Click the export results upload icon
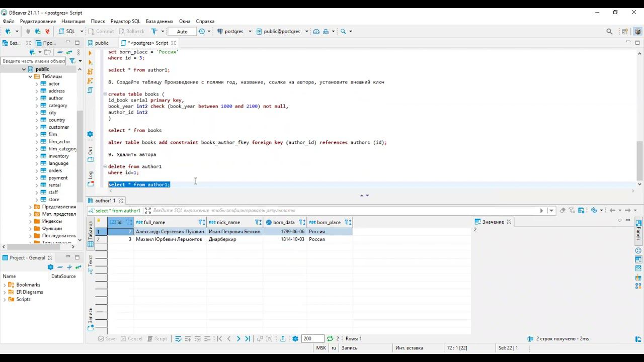Image resolution: width=644 pixels, height=362 pixels. 283,339
